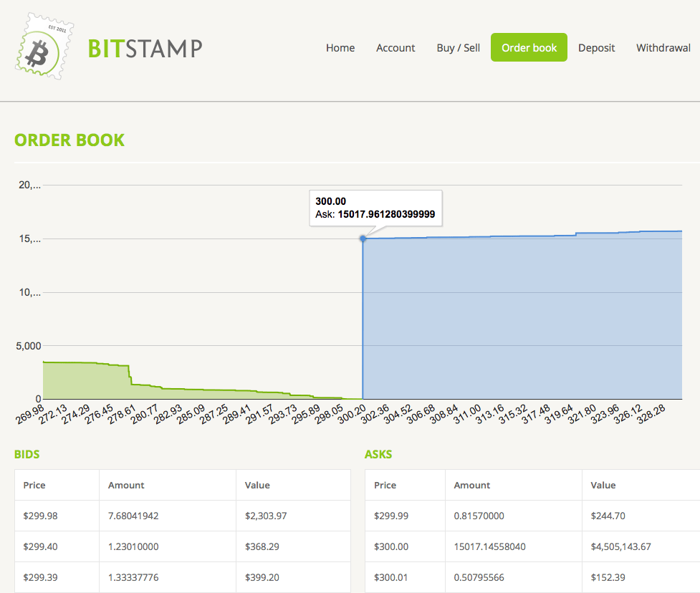Select the bid price $299.40

tap(41, 546)
